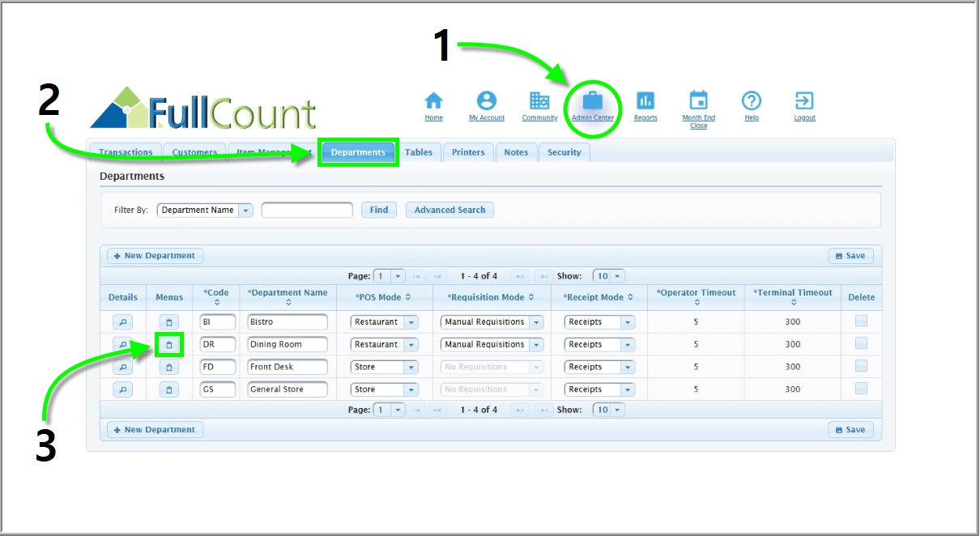The image size is (980, 536).
Task: Click the filter search text field
Action: (x=307, y=211)
